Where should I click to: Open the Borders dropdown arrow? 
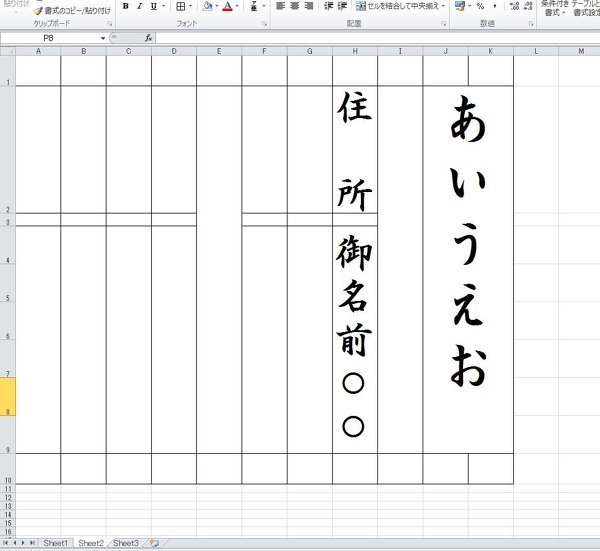[191, 6]
